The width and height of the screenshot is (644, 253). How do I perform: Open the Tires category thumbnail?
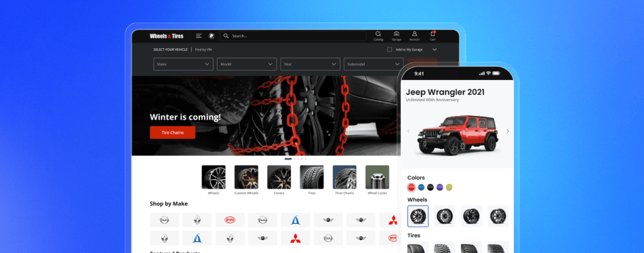(x=312, y=177)
